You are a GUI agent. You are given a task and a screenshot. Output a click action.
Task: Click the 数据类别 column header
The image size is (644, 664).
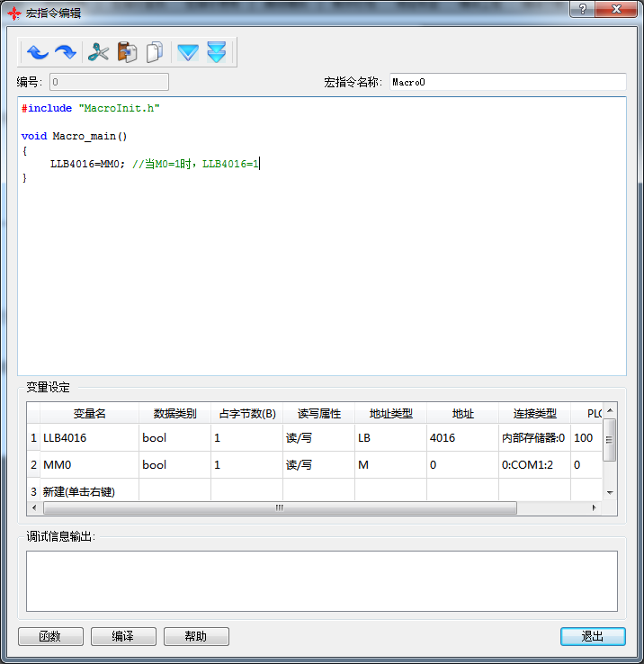click(x=174, y=414)
